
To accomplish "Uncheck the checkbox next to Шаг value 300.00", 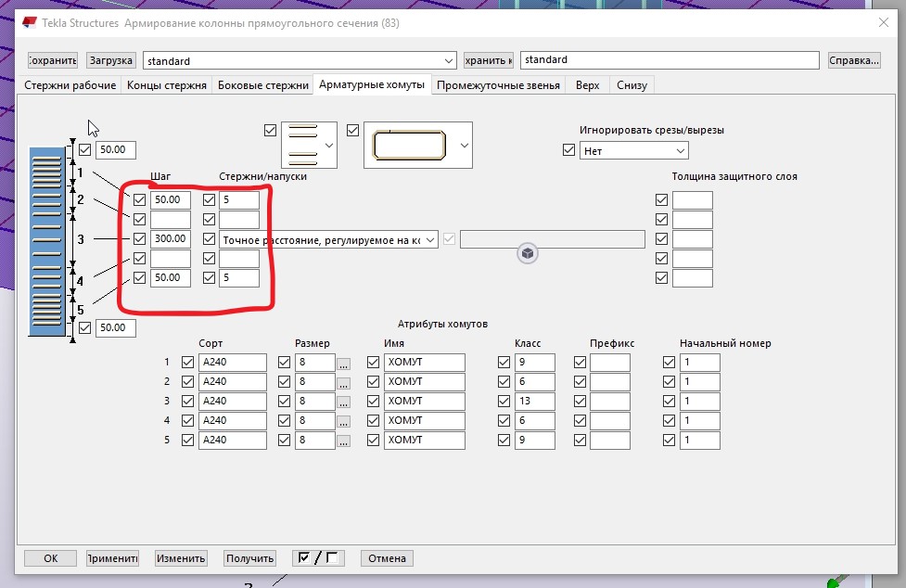I will click(140, 239).
